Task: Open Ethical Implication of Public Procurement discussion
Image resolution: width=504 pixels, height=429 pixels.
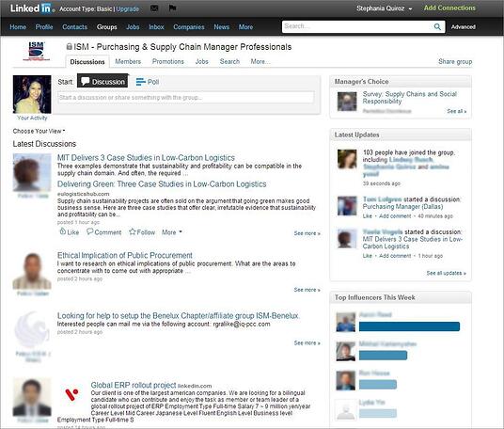Action: [125, 255]
